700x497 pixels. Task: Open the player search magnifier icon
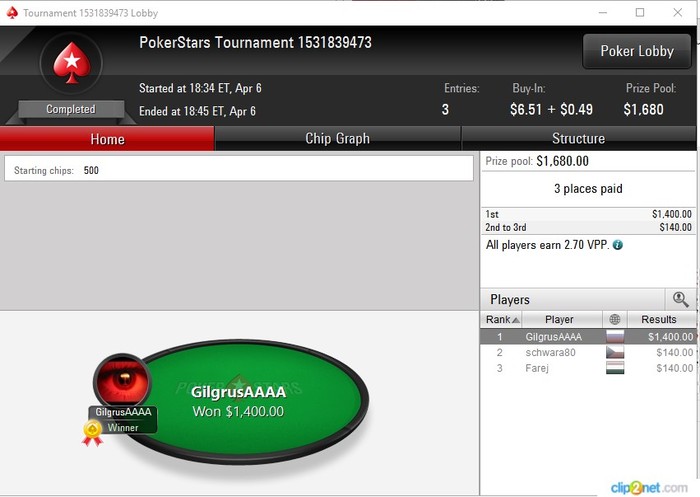[x=680, y=299]
